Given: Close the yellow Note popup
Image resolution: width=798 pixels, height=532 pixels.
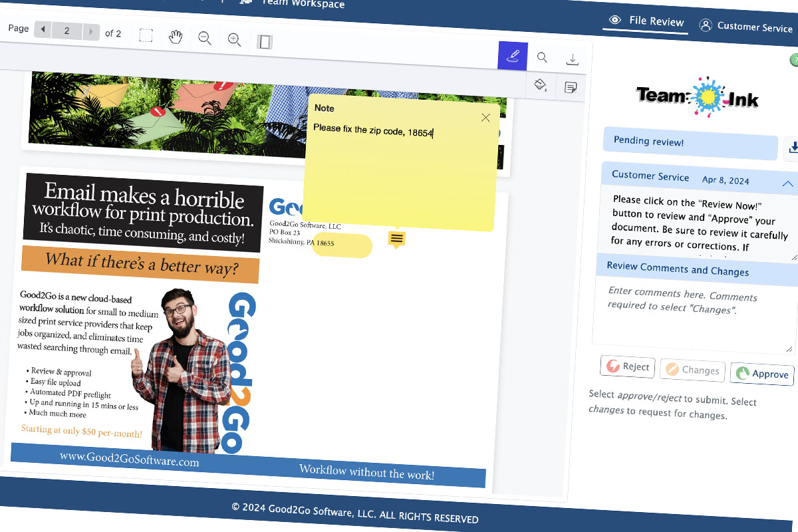Looking at the screenshot, I should tap(485, 118).
